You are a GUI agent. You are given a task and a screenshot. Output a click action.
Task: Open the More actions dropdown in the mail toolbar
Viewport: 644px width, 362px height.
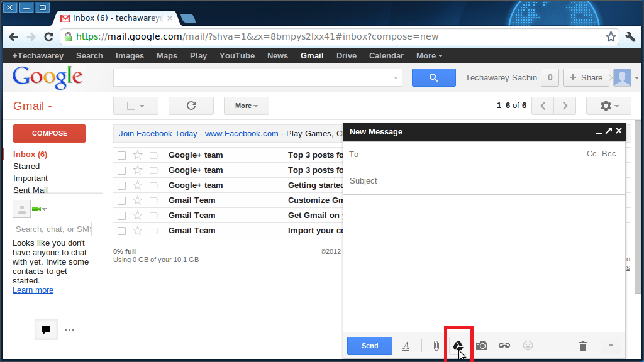(247, 106)
